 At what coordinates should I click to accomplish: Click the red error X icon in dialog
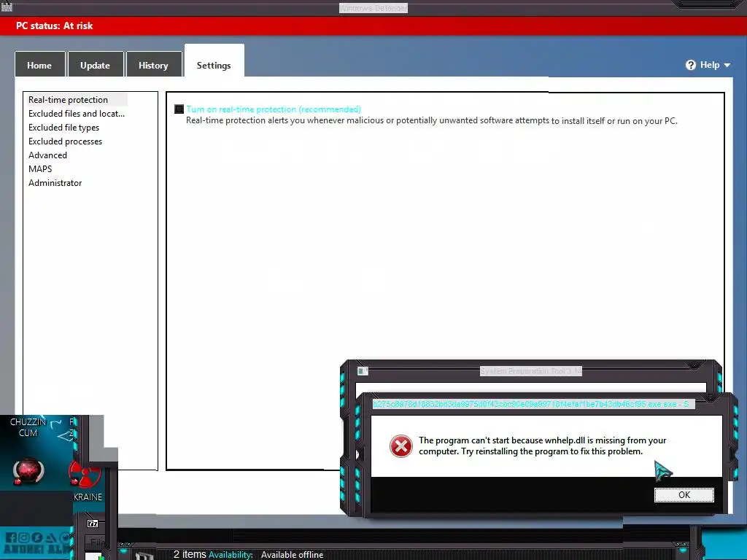(x=401, y=446)
